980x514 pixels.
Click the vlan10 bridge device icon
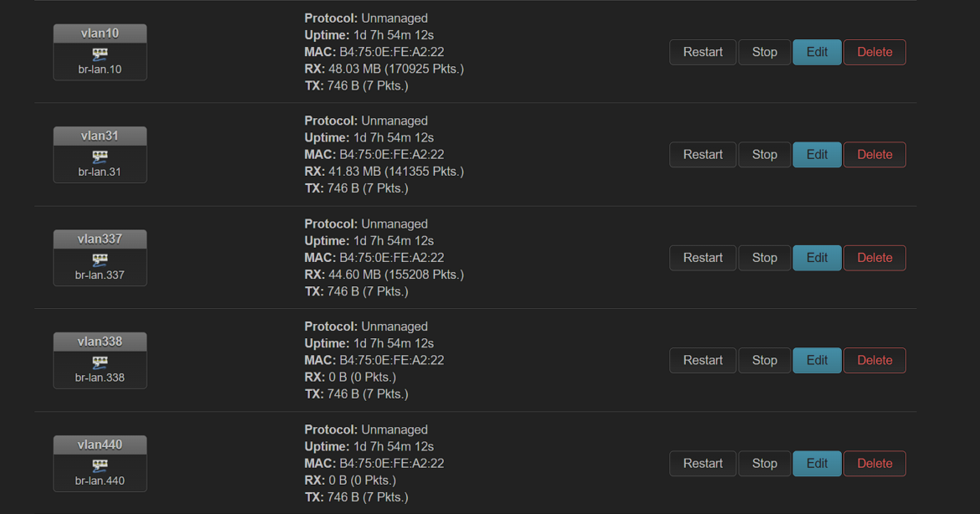pos(100,54)
